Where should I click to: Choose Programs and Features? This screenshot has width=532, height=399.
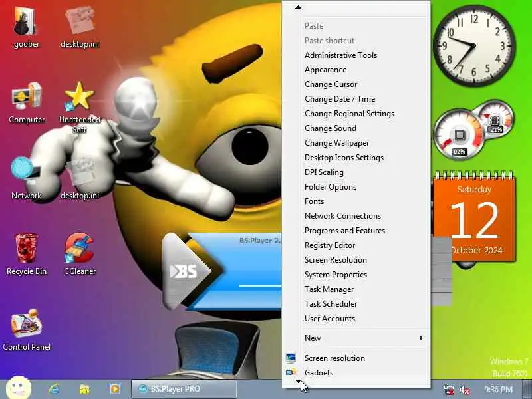(344, 230)
